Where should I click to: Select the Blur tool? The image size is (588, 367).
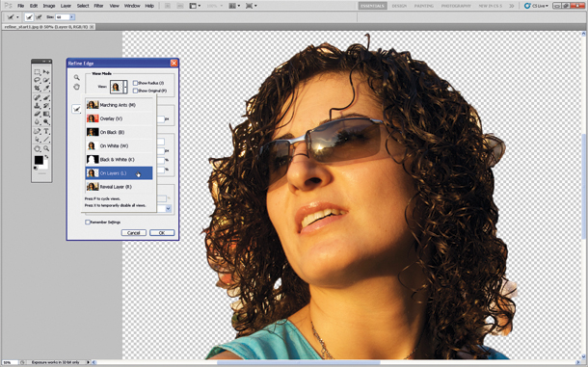point(38,121)
